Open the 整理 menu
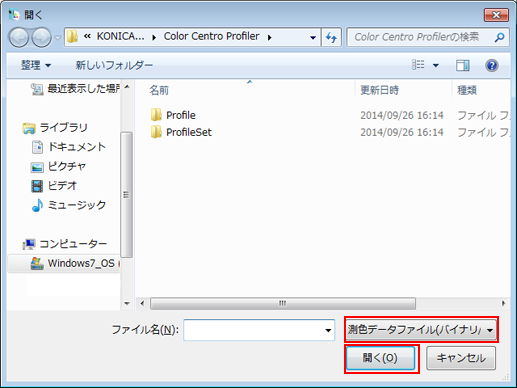 (36, 65)
